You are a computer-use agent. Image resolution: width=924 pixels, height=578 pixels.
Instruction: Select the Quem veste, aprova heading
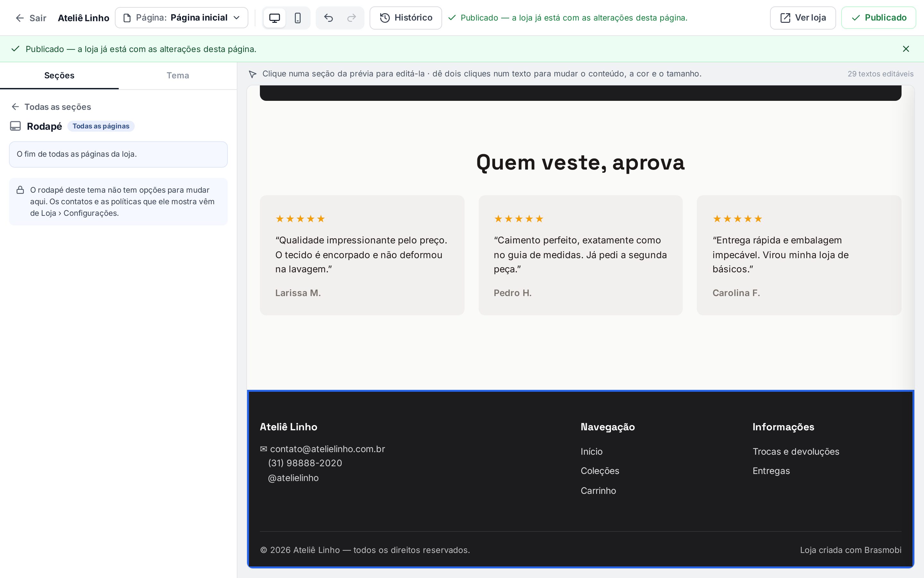tap(580, 162)
